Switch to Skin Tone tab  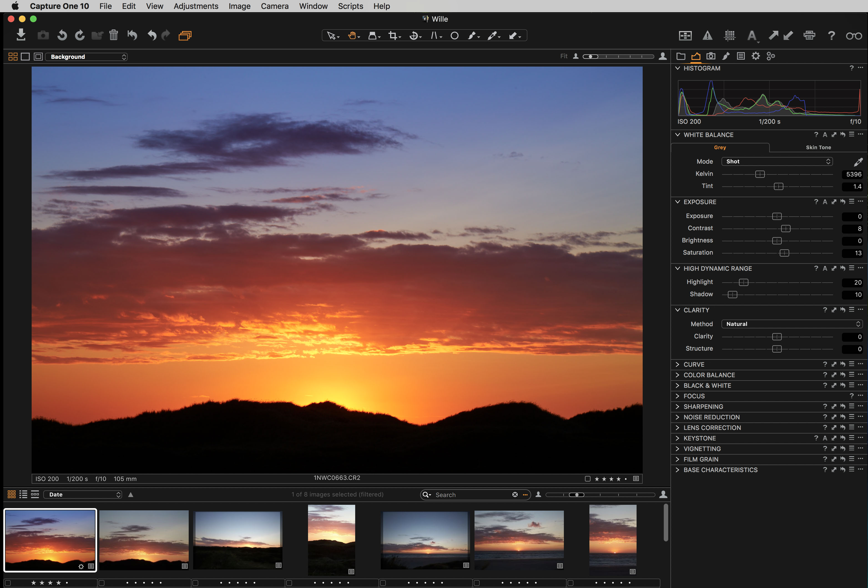point(818,148)
